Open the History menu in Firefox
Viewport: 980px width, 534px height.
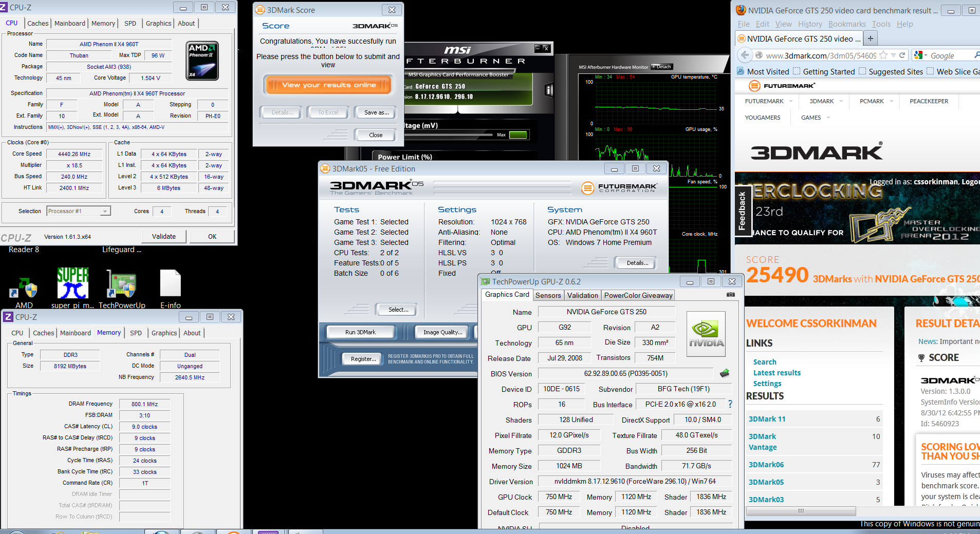click(810, 24)
